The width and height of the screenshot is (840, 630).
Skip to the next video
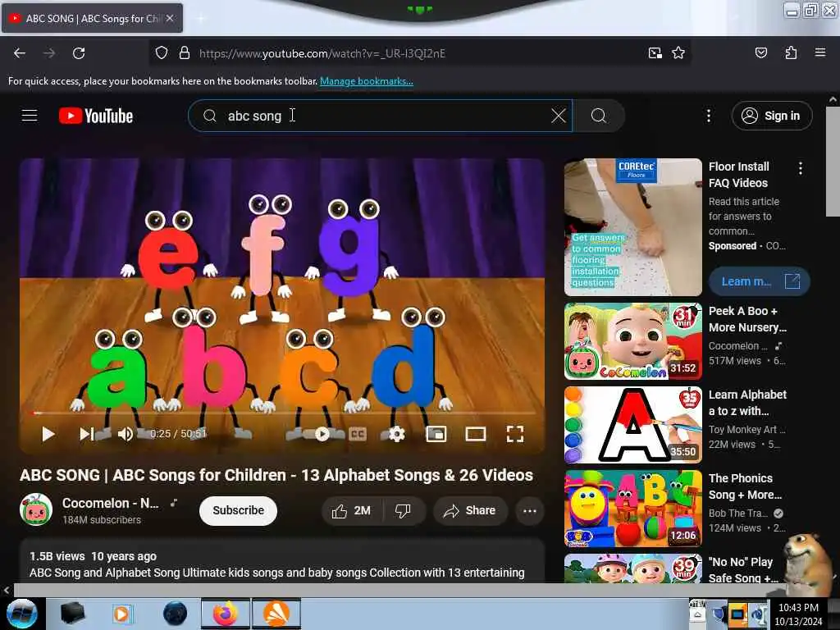(86, 434)
